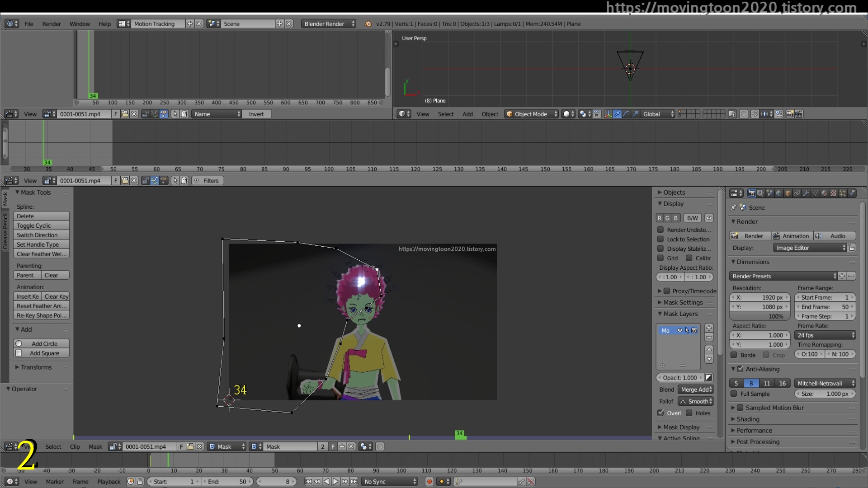868x488 pixels.
Task: Move mask layer down with arrow
Action: pos(709,360)
